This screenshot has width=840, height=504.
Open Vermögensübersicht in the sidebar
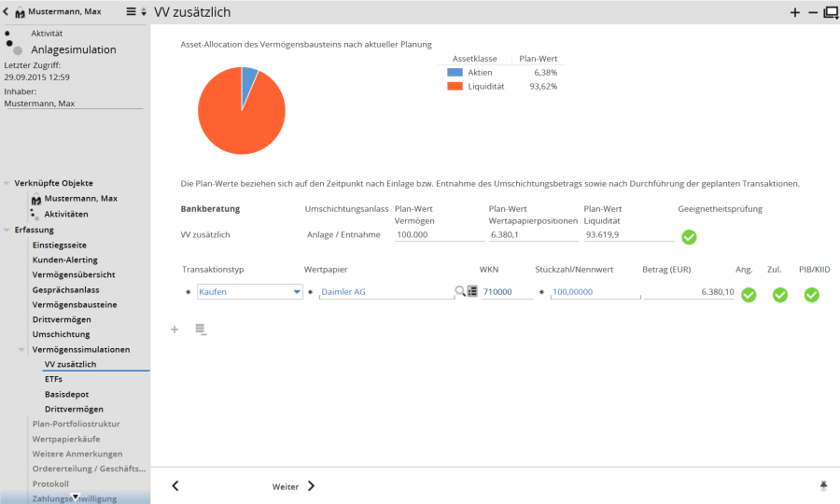(74, 274)
